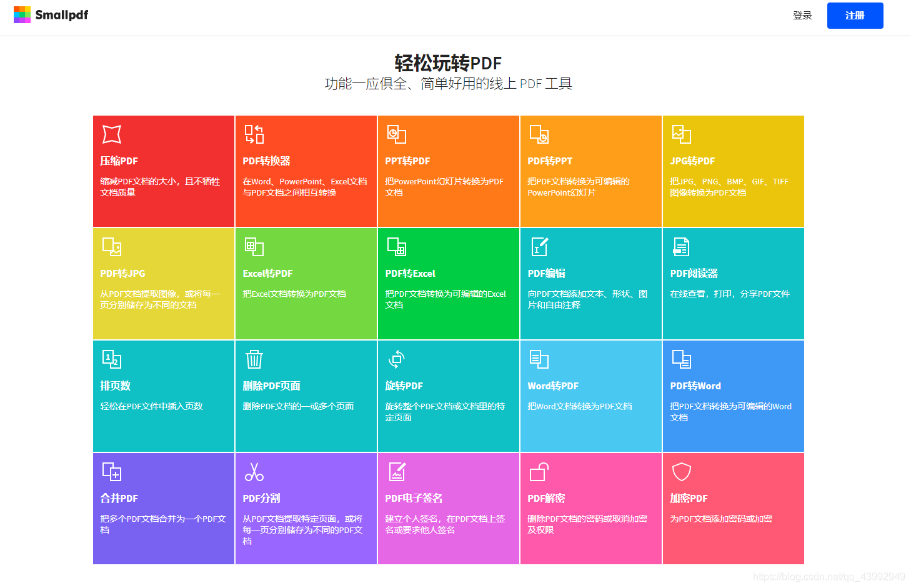The width and height of the screenshot is (911, 588).
Task: Click the description 为PDF文档添加密码或加密
Action: (721, 519)
